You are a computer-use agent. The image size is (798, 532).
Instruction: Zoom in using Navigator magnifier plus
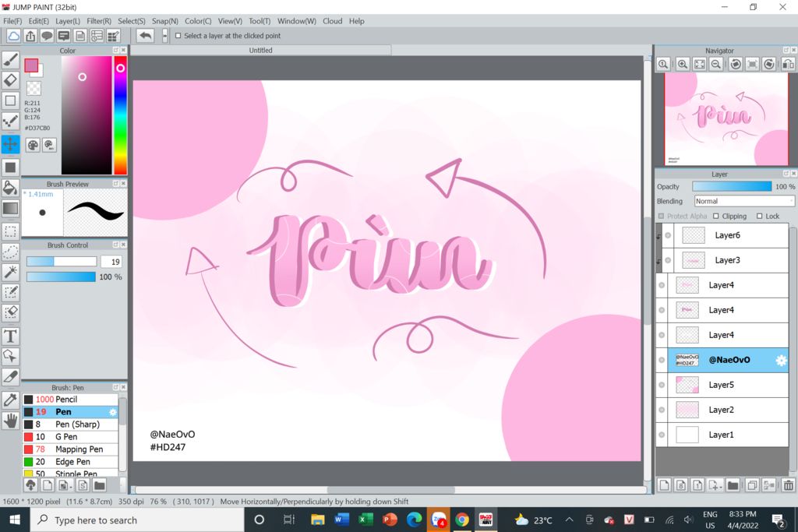pyautogui.click(x=683, y=64)
